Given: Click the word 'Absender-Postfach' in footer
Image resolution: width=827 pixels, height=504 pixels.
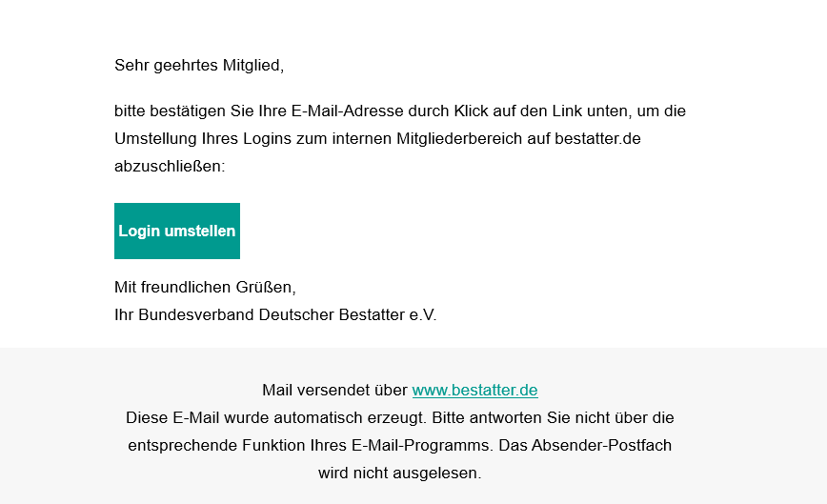Looking at the screenshot, I should tap(601, 446).
